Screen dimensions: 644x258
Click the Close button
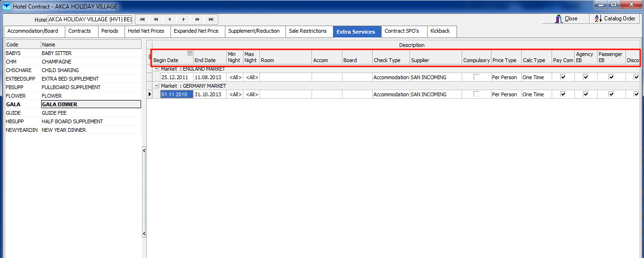tap(565, 19)
